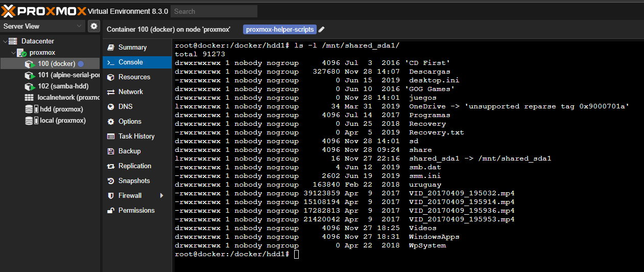
Task: Click the Resources cube icon
Action: click(110, 77)
